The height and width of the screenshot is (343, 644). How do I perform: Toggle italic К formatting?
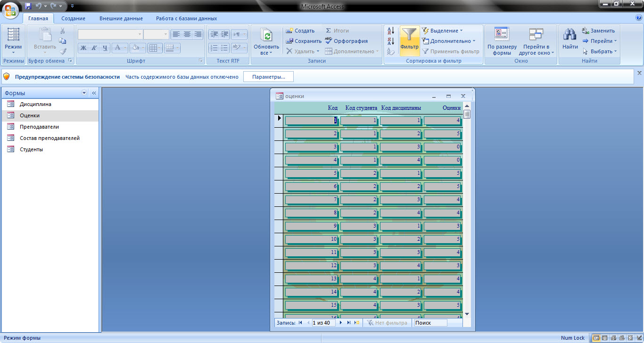(94, 48)
